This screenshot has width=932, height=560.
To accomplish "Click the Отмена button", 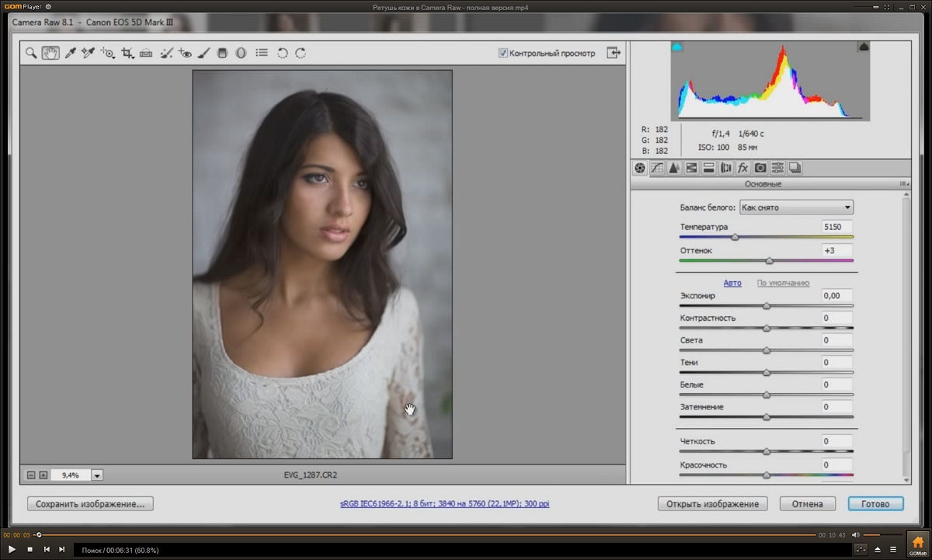I will [x=807, y=504].
